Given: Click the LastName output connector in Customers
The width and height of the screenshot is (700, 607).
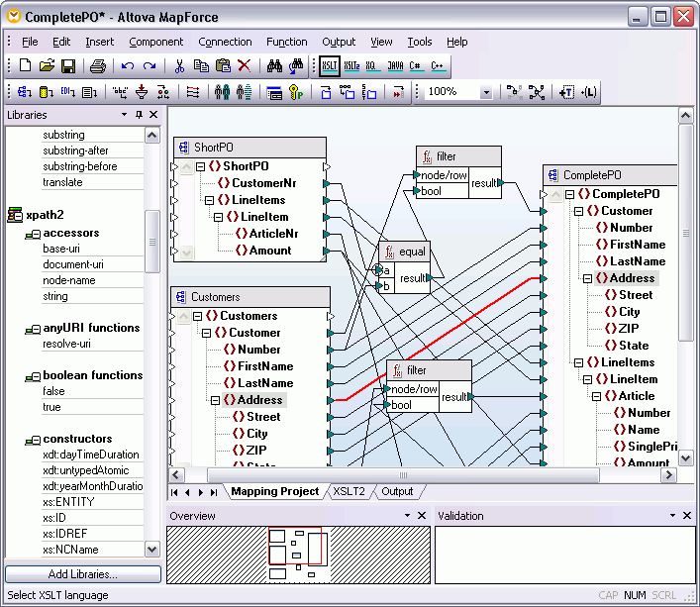Looking at the screenshot, I should (331, 383).
